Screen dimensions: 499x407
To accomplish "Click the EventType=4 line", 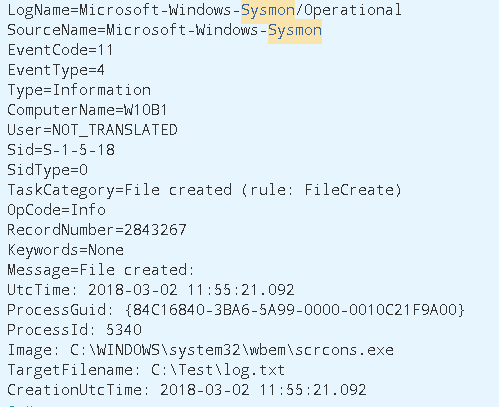I will 56,70.
